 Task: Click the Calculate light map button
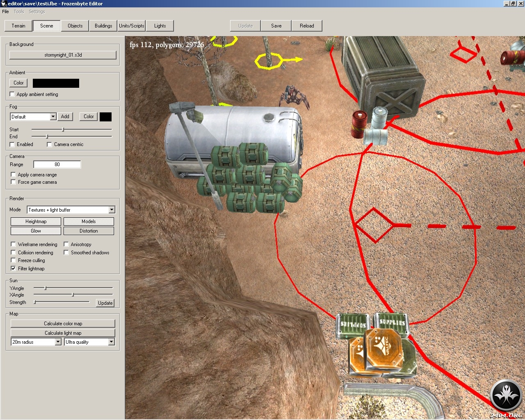[63, 333]
